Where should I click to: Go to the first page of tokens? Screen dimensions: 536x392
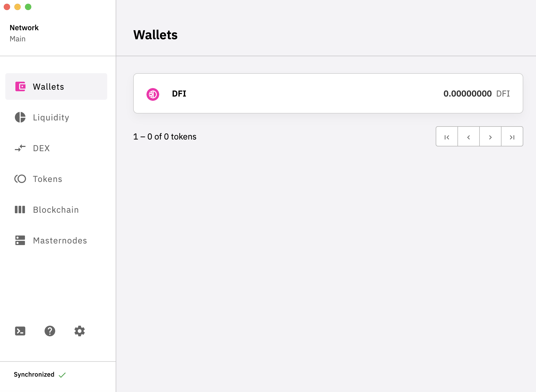(447, 137)
